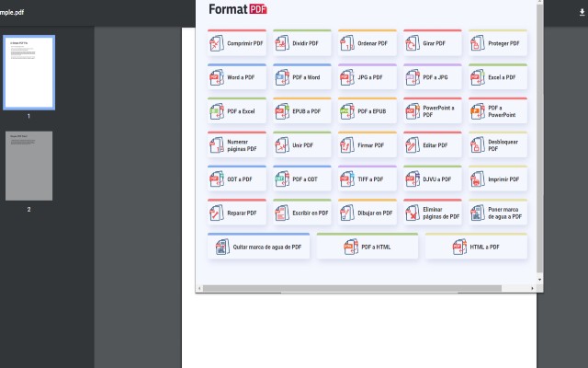Click the PDF a EPUB icon
588x368 pixels.
click(347, 111)
